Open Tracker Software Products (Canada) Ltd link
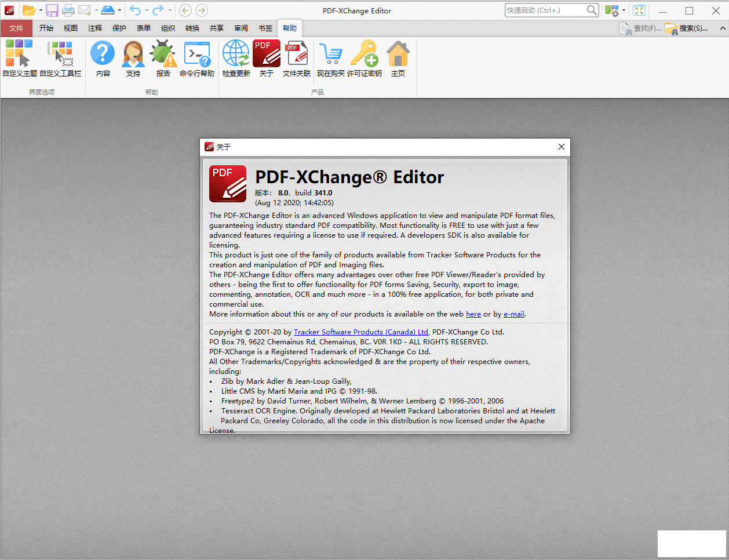 pyautogui.click(x=361, y=332)
